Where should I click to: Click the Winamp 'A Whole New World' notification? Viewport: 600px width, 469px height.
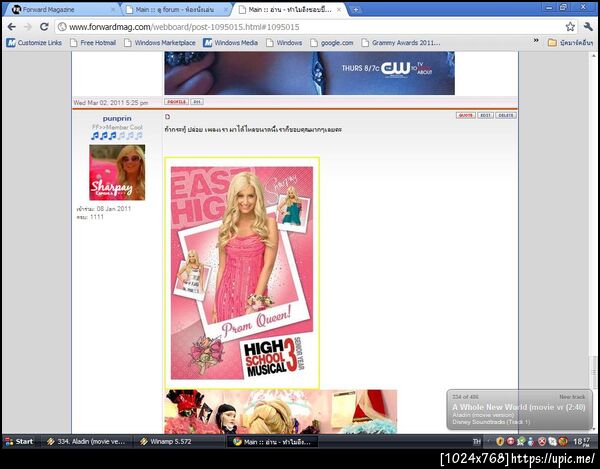tap(519, 410)
